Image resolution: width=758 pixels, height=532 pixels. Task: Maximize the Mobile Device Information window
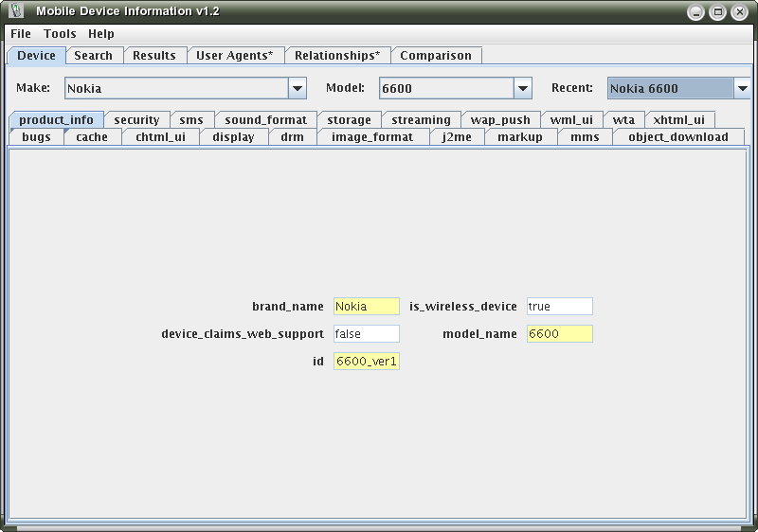coord(717,12)
